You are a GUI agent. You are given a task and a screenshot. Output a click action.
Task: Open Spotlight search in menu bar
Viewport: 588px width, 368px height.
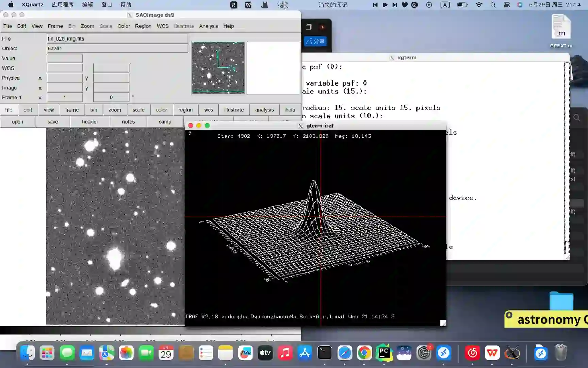click(493, 5)
